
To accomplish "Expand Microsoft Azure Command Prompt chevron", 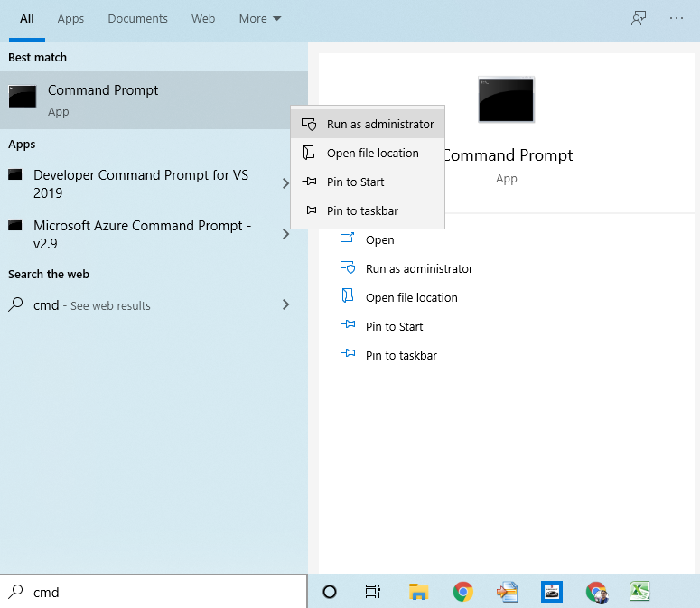I will pos(285,234).
